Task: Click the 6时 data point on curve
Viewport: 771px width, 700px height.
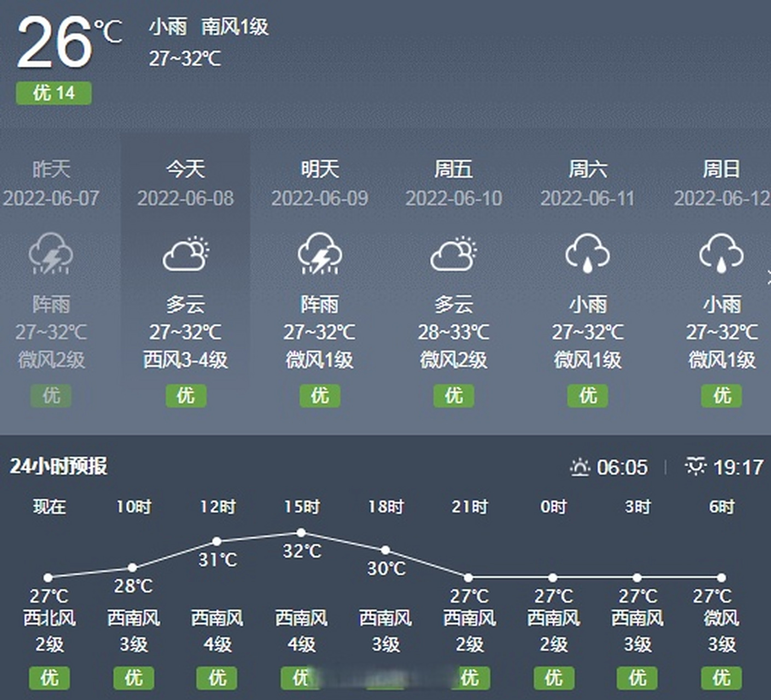Action: [x=721, y=577]
